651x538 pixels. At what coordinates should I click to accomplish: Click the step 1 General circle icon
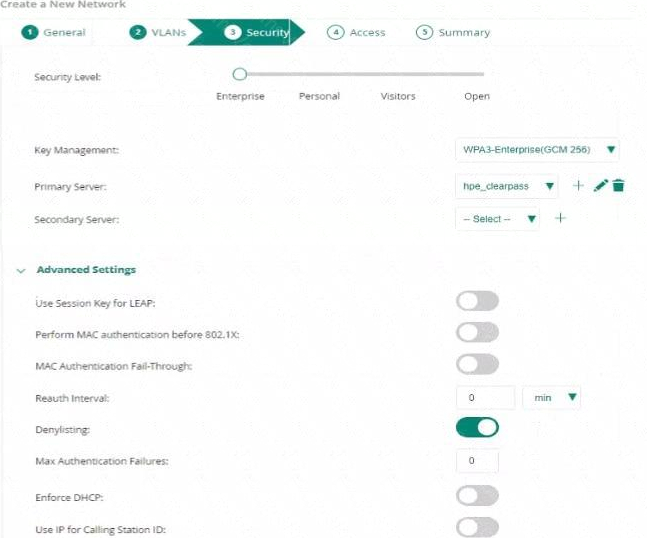(x=31, y=32)
